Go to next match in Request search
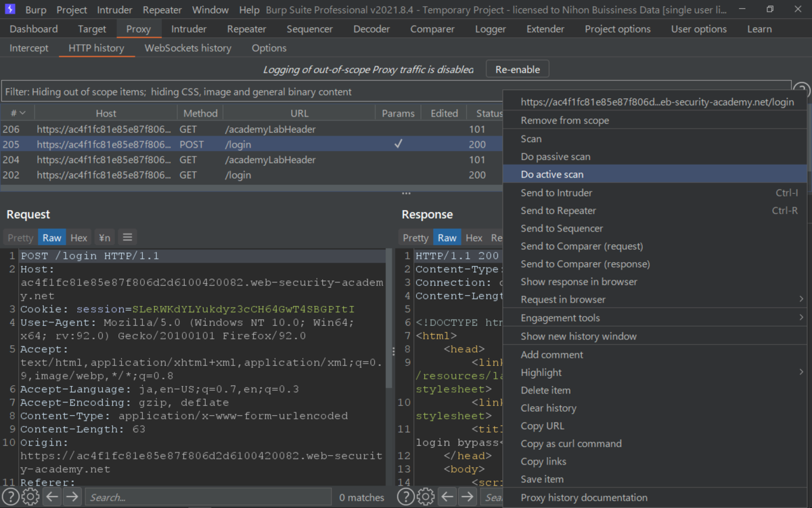812x508 pixels. tap(72, 497)
